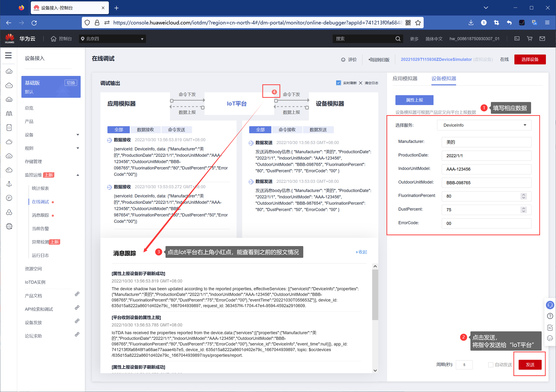This screenshot has height=392, width=556.
Task: Switch to the 应用模拟器 tab
Action: [405, 78]
